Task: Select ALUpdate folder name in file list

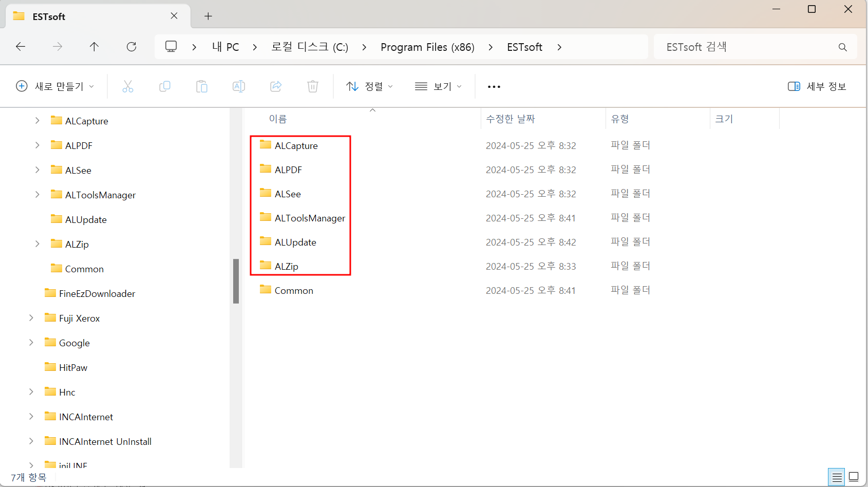Action: [295, 242]
